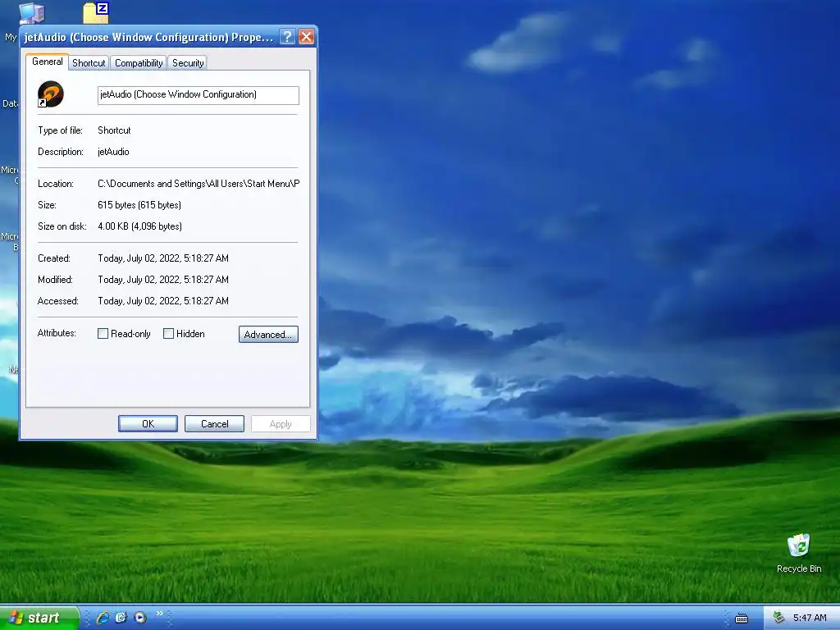Select the General tab
This screenshot has height=630, width=840.
[x=47, y=62]
